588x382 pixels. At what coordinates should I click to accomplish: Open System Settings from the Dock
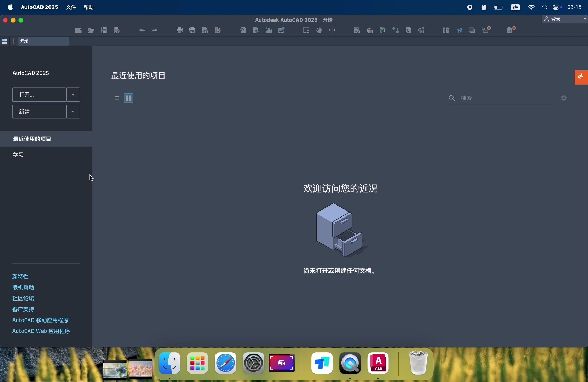[x=254, y=364]
